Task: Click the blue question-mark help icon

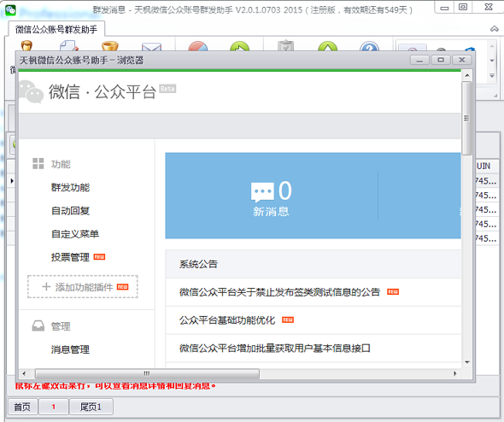Action: (369, 47)
